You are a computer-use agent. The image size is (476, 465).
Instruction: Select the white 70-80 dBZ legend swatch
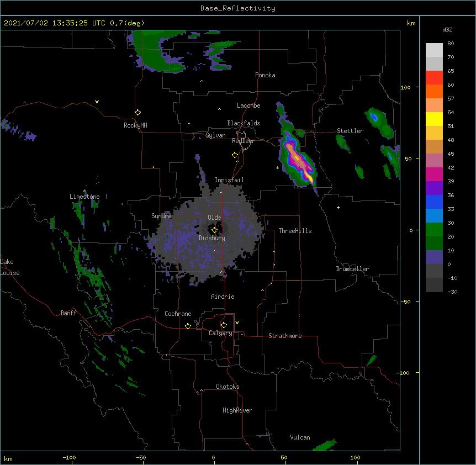[x=434, y=50]
